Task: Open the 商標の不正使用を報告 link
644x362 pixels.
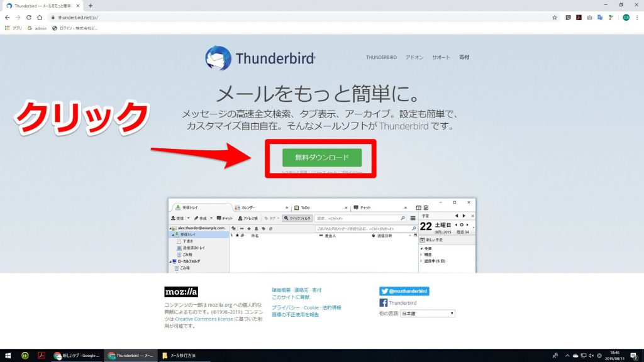Action: click(296, 314)
